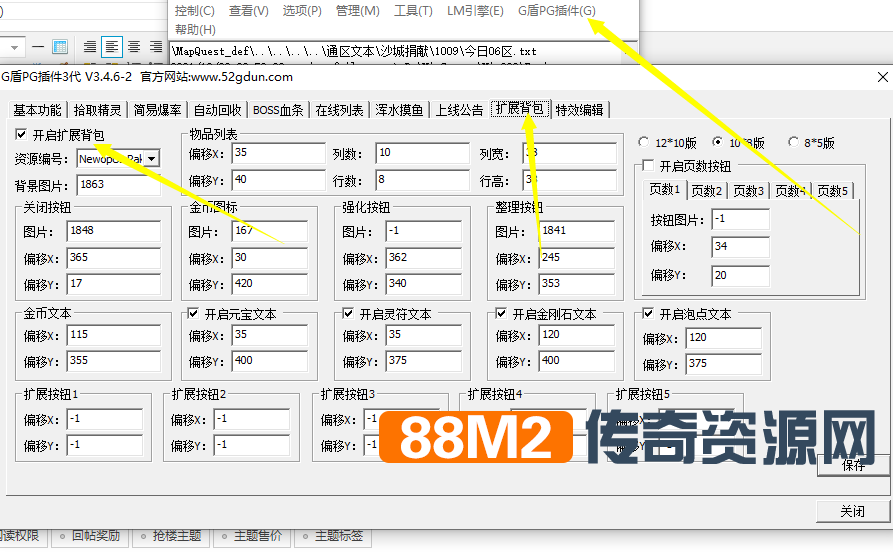Click the 保存 button
This screenshot has height=553, width=893.
tap(853, 465)
